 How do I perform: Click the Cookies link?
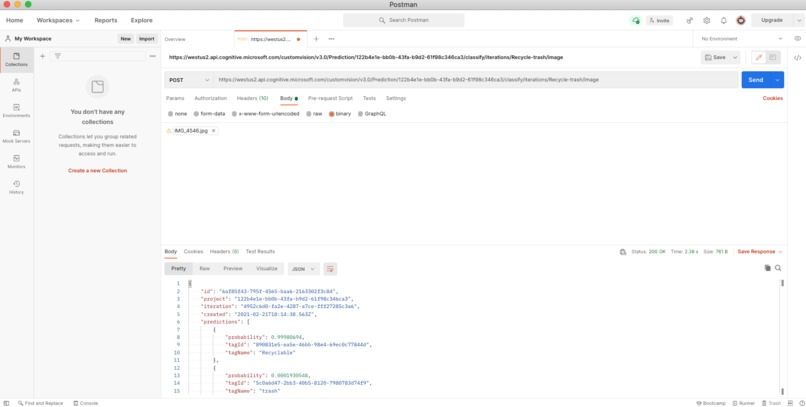773,98
